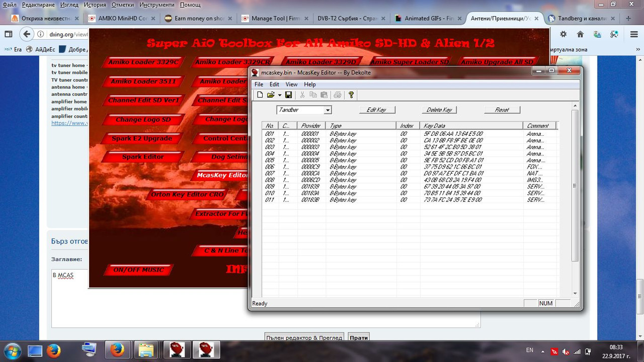644x362 pixels.
Task: Switch to the Manage Tool Firmware tab
Action: tap(274, 19)
